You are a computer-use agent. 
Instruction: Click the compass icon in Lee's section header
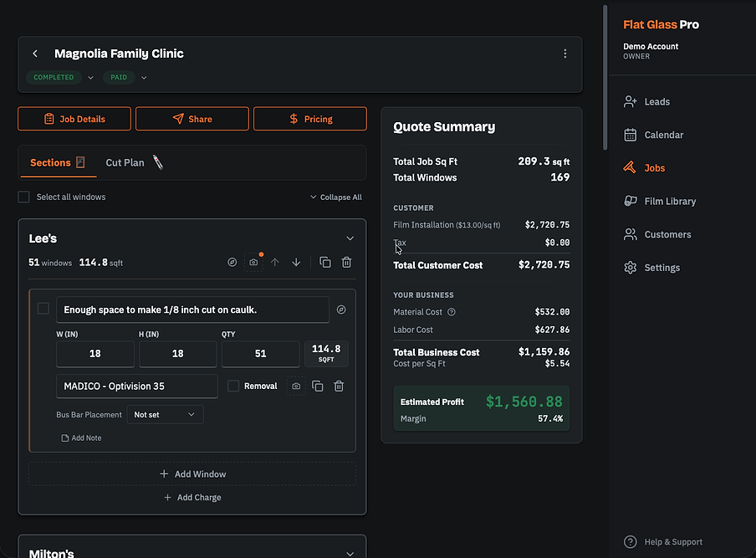[x=232, y=263]
